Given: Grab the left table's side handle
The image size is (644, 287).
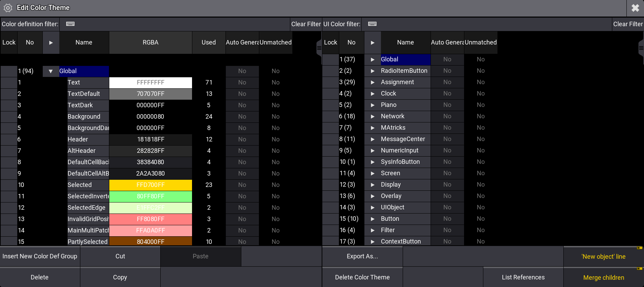Looking at the screenshot, I should tap(319, 48).
